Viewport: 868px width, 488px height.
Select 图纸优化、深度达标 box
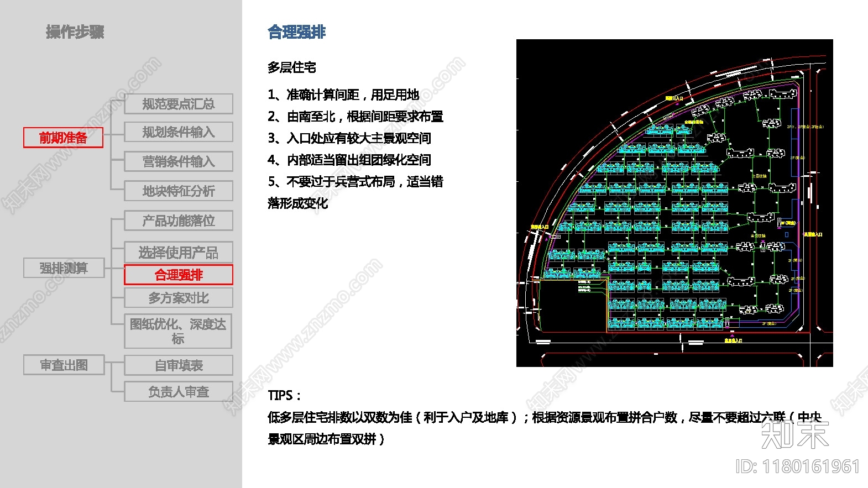coord(178,331)
